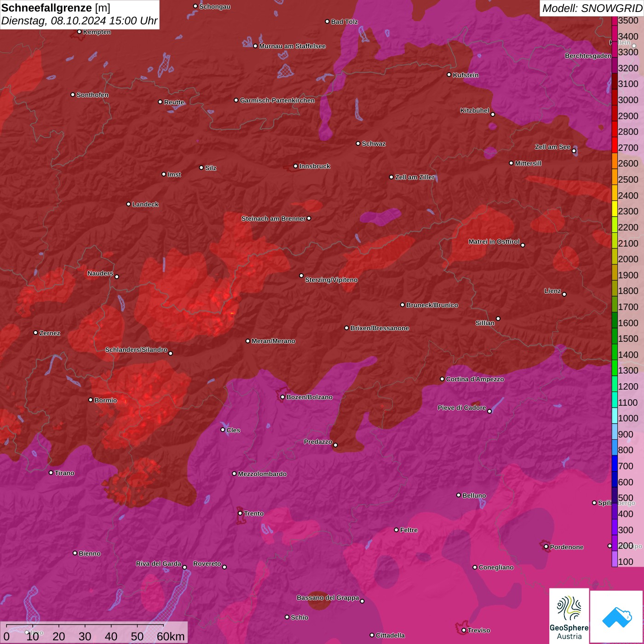Click the yellow 2300 legend swatch
Screen dimensions: 644x644
tap(615, 208)
